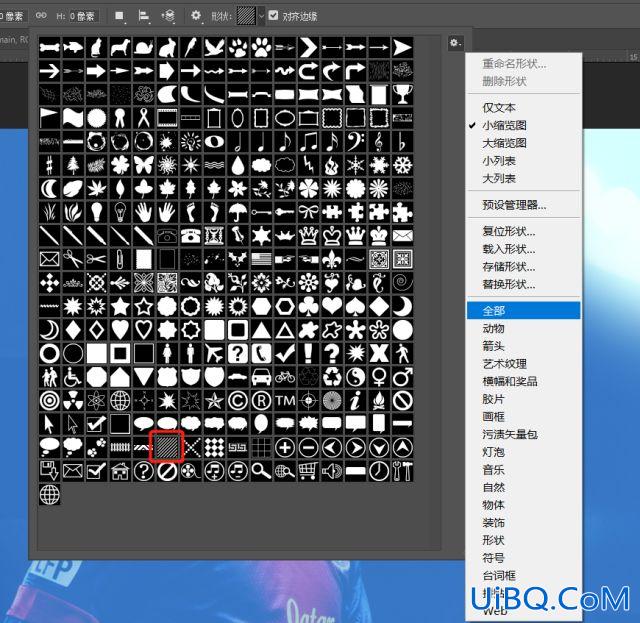Select the airplane shape
Image resolution: width=640 pixels, height=623 pixels.
[214, 354]
